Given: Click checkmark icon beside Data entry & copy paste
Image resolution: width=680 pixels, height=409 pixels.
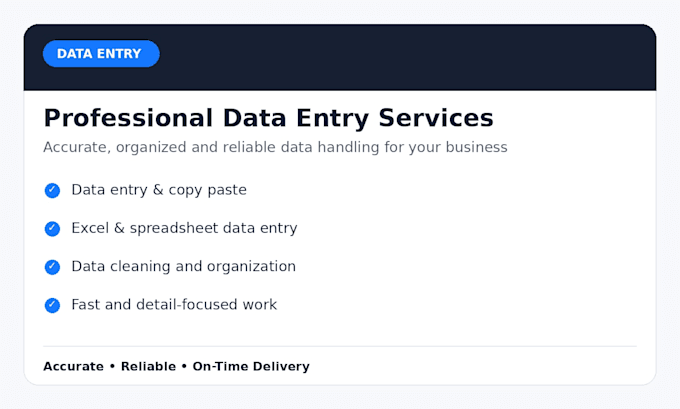Looking at the screenshot, I should click(x=52, y=190).
